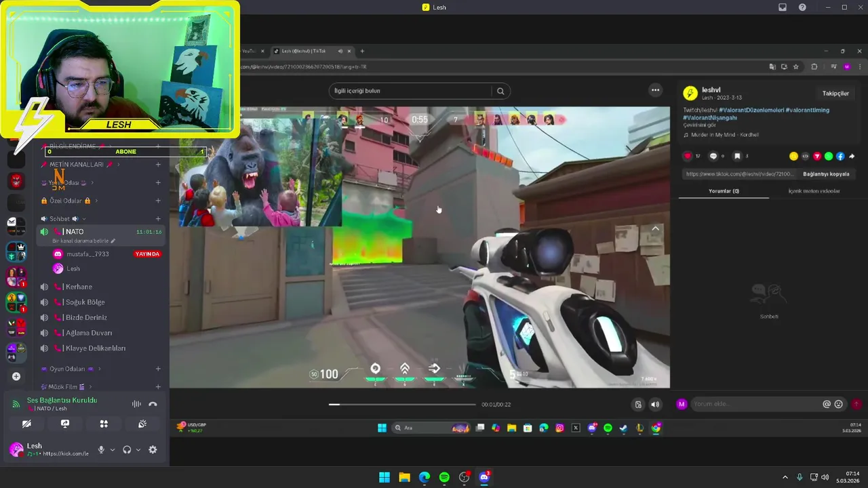Insert a mention with the @ icon

point(827,404)
